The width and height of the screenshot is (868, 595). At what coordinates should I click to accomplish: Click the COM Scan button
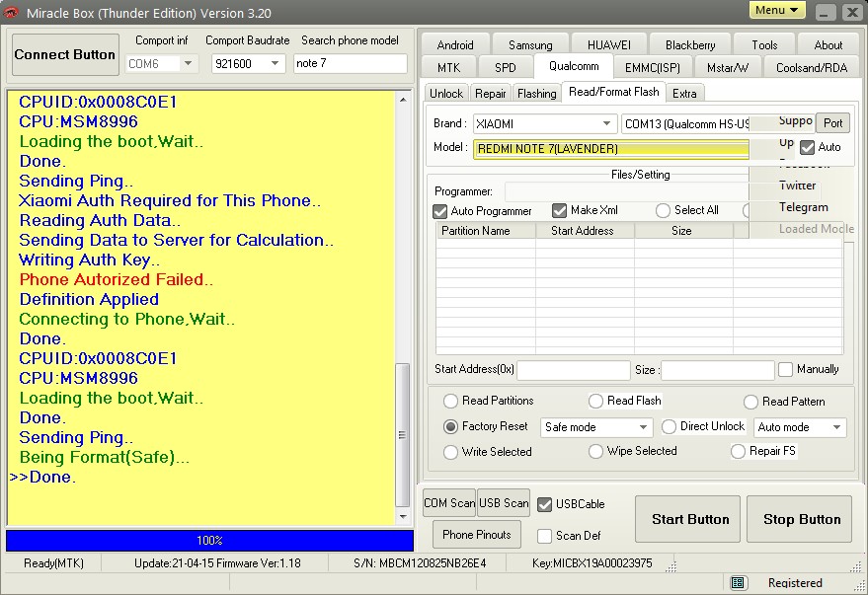tap(449, 502)
